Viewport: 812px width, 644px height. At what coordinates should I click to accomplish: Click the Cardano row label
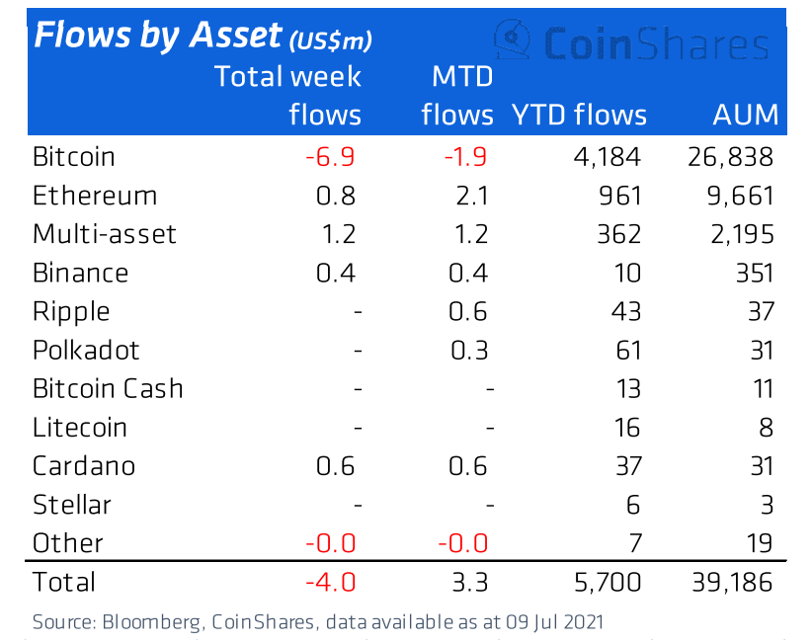(84, 465)
